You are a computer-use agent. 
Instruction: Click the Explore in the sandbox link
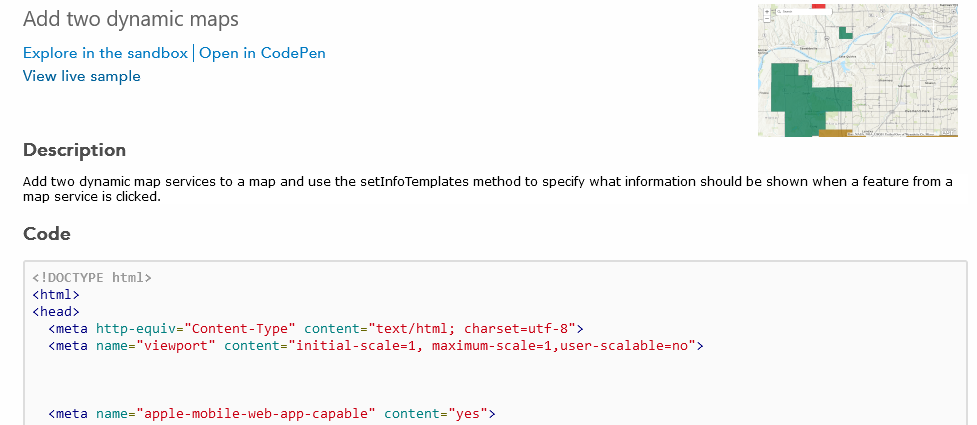[x=105, y=53]
